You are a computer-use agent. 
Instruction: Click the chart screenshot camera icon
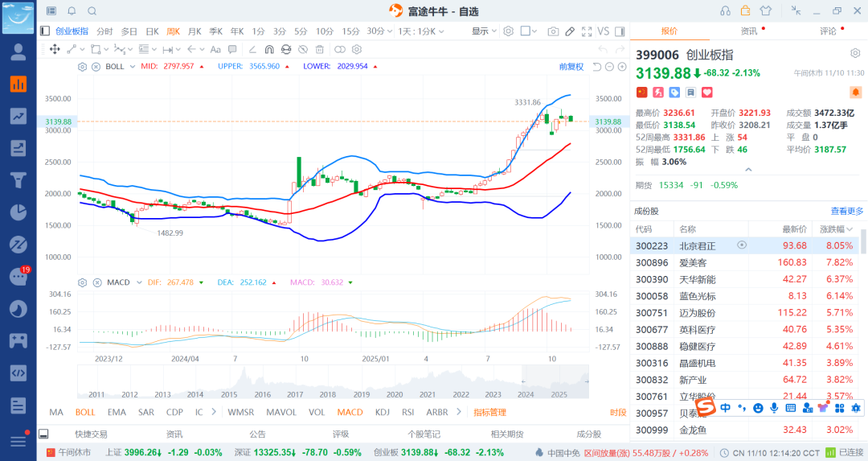click(553, 31)
